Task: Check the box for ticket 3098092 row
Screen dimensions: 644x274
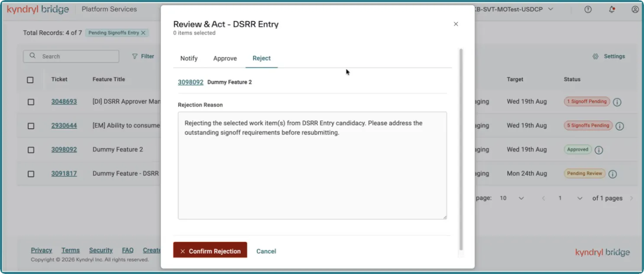Action: (31, 150)
